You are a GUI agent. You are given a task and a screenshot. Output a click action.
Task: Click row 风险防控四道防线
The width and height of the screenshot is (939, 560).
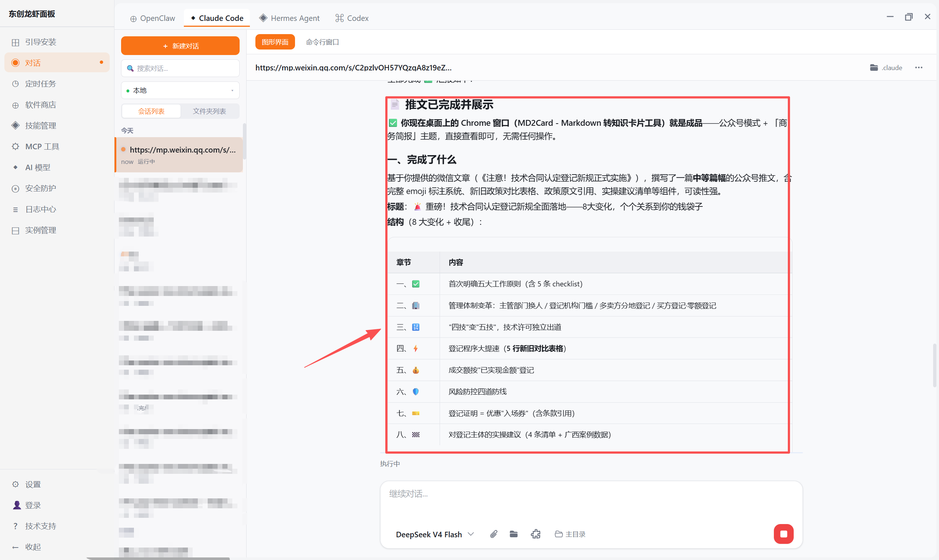pyautogui.click(x=477, y=392)
